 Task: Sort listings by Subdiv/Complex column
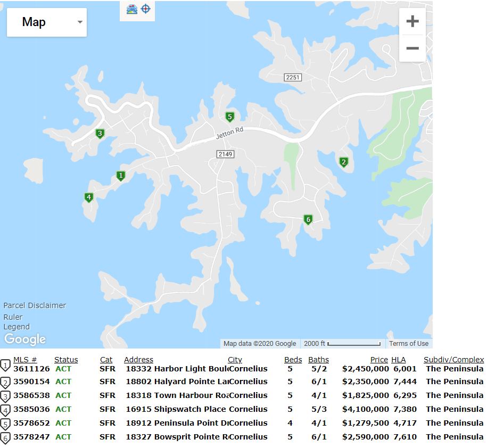click(x=453, y=360)
